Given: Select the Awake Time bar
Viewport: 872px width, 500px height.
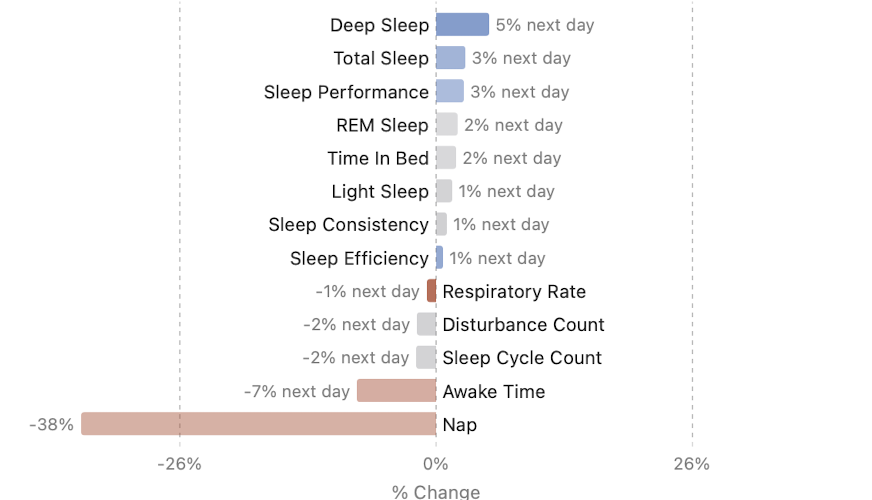Looking at the screenshot, I should [x=396, y=391].
